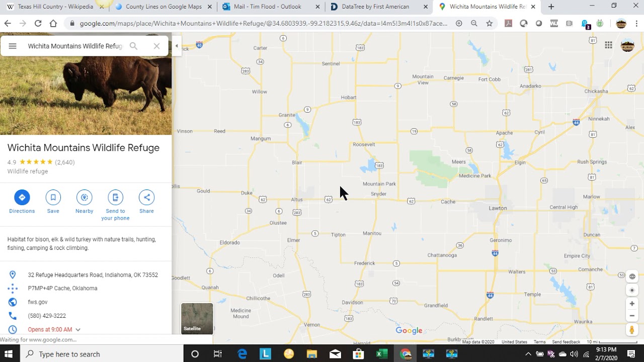Image resolution: width=644 pixels, height=362 pixels.
Task: Close the Wichita Mountains tab
Action: pyautogui.click(x=533, y=7)
